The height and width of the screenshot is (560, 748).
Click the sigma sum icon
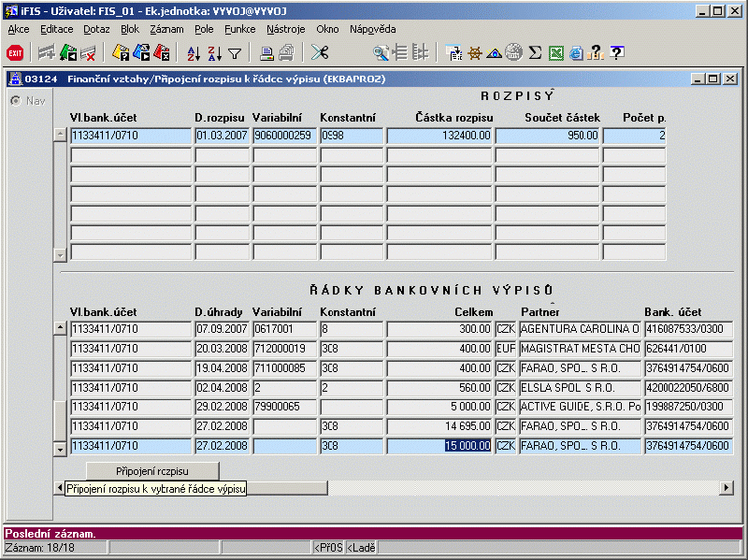pos(535,52)
